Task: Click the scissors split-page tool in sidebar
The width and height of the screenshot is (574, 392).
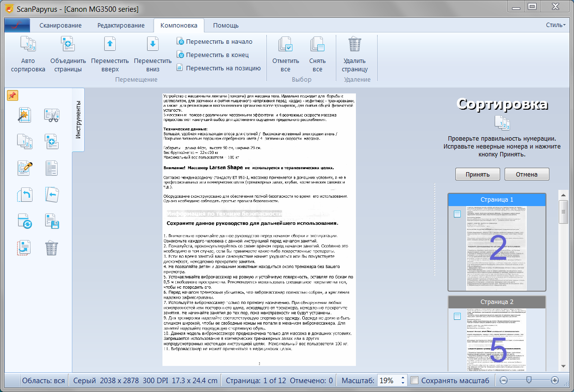Action: pyautogui.click(x=52, y=116)
